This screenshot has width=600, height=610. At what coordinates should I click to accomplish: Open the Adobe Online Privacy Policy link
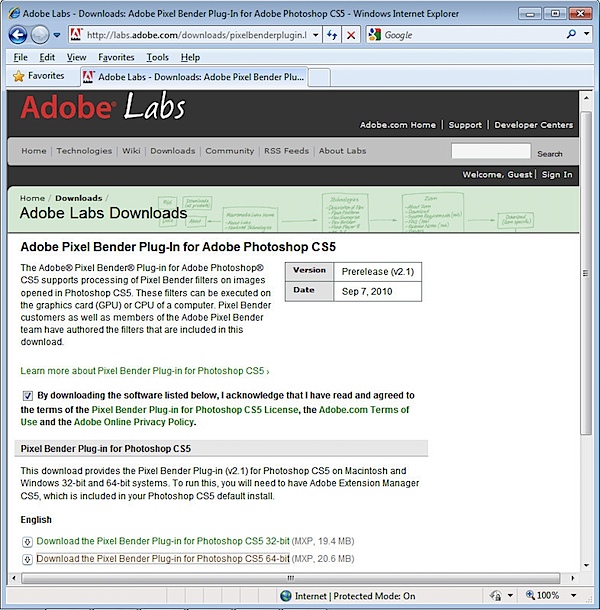(133, 422)
